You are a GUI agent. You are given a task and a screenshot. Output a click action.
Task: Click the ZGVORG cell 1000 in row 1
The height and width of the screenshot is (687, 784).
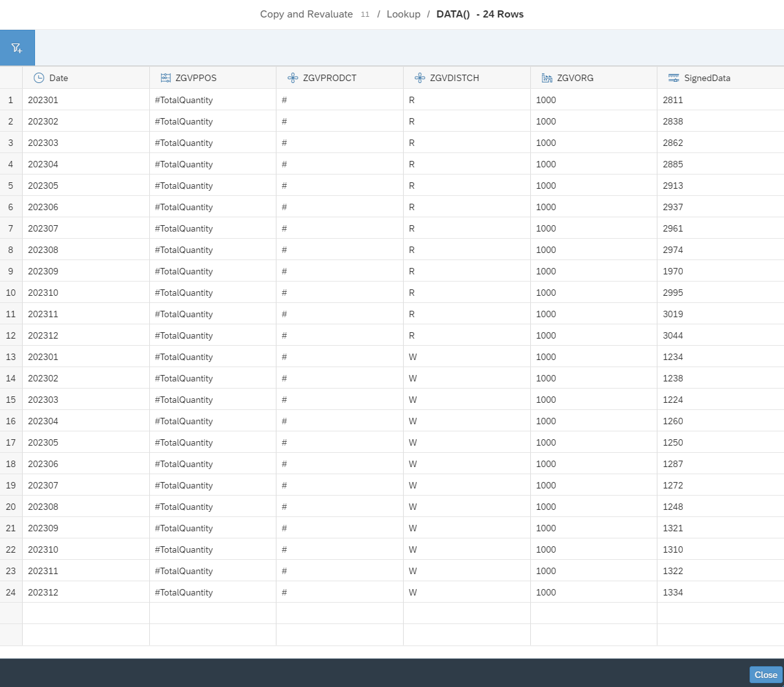coord(546,100)
